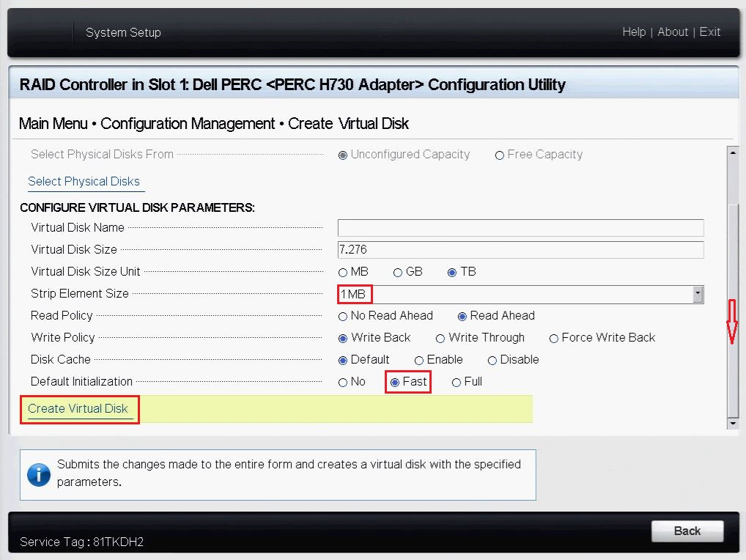Set Virtual Disk Size Unit to MB

(x=342, y=271)
